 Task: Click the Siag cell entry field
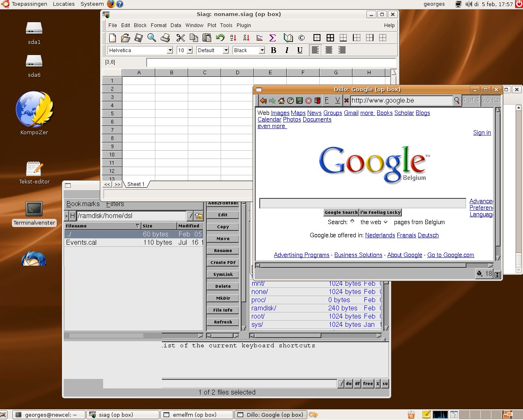(271, 62)
